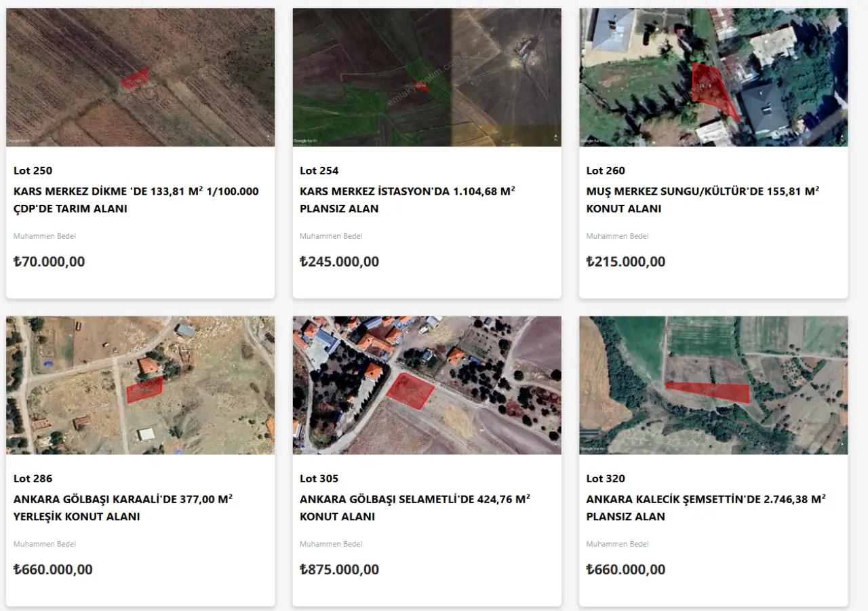This screenshot has width=868, height=611.
Task: Click the Kars Merkez Dikme listing title
Action: tap(136, 200)
